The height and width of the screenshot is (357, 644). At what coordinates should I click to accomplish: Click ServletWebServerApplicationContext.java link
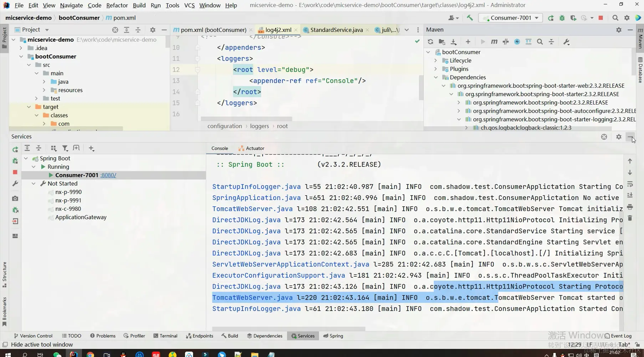click(x=291, y=264)
